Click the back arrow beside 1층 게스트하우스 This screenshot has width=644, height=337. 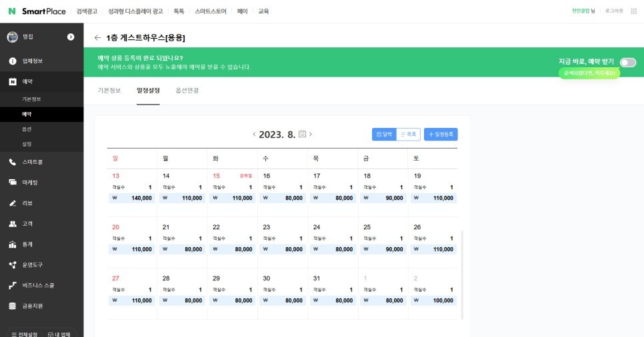tap(97, 38)
